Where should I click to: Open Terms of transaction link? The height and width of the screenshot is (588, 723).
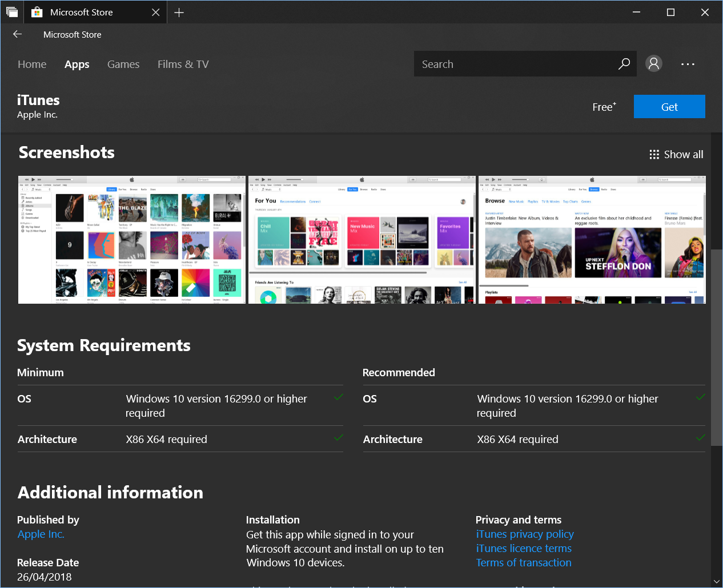524,563
